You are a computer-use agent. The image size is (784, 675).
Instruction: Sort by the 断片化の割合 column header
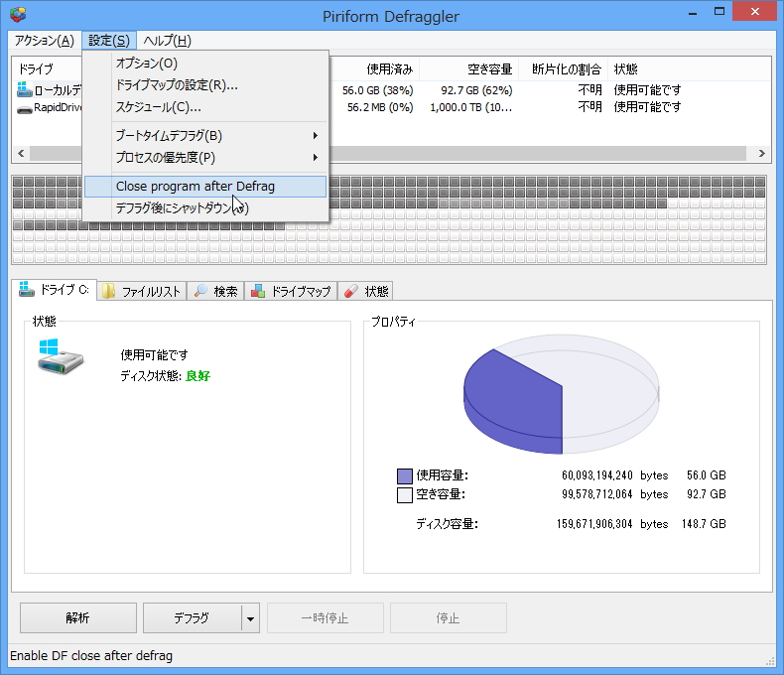point(566,69)
